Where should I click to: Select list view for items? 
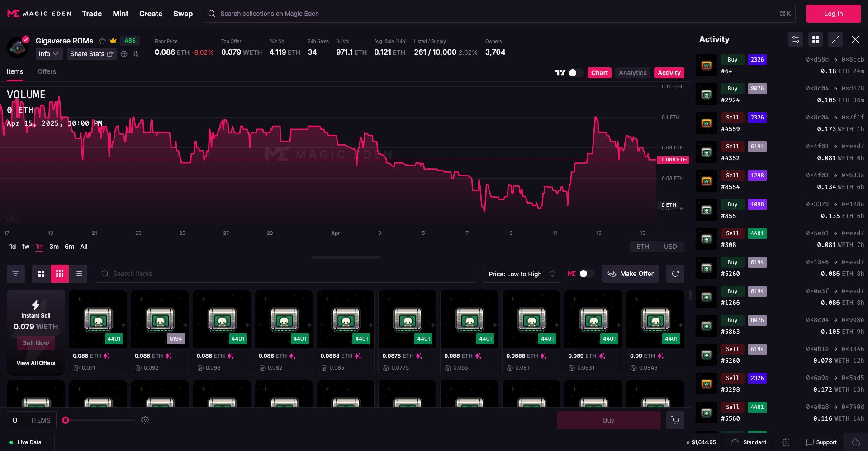pos(78,274)
